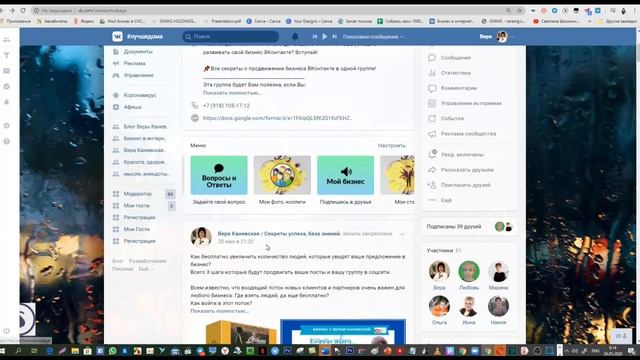Screen dimensions: 640x360
Task: Bookmark this page with the star icon
Action: (x=520, y=11)
